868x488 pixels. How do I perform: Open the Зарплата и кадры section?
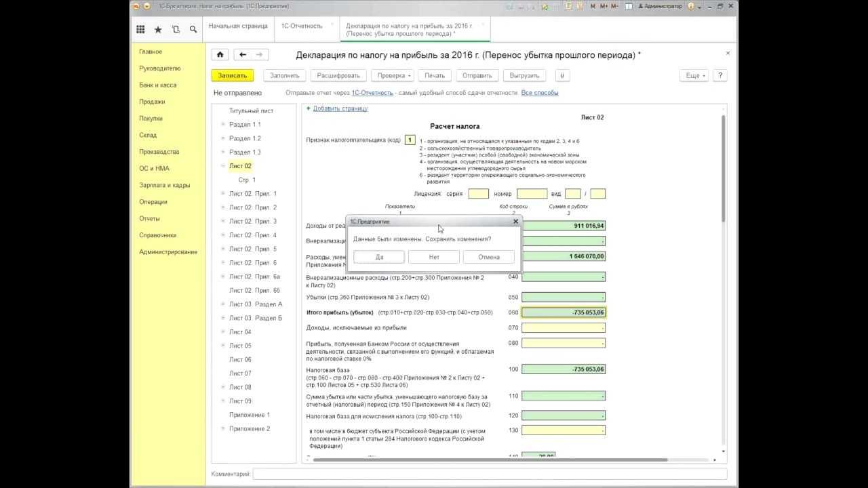click(x=165, y=185)
